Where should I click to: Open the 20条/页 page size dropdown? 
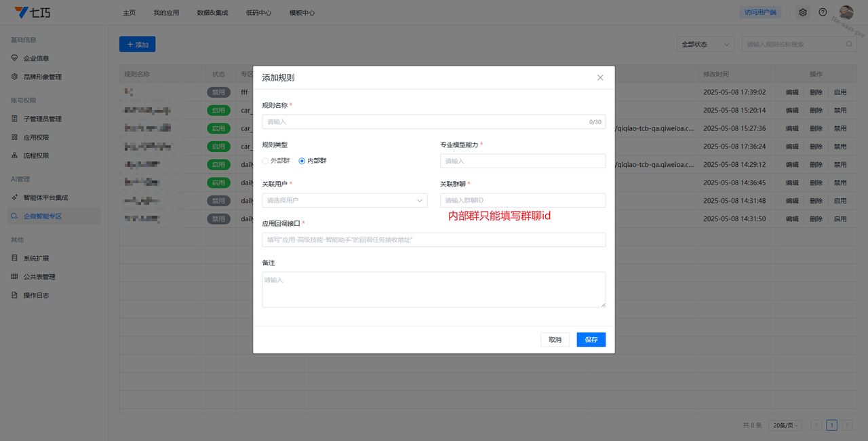787,425
